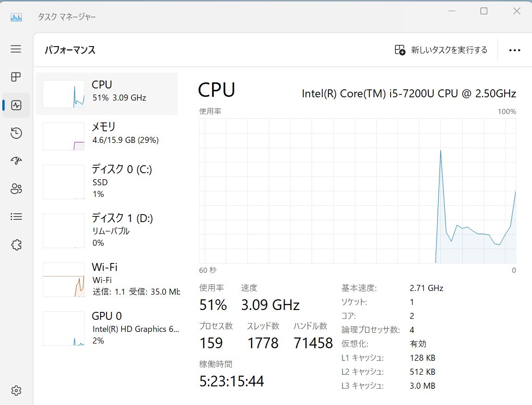
Task: Open the Users page icon
Action: (x=16, y=189)
